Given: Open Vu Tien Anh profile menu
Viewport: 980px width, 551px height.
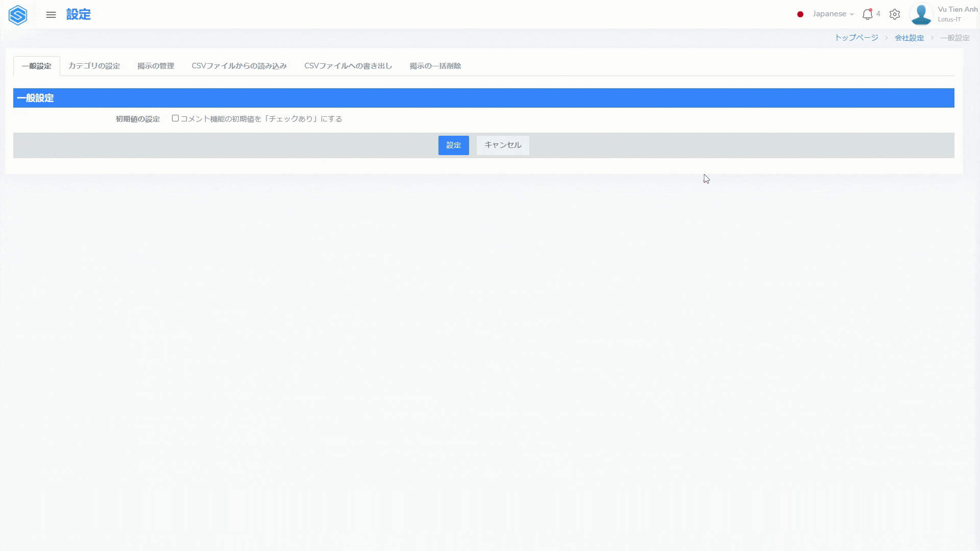Looking at the screenshot, I should [x=957, y=10].
